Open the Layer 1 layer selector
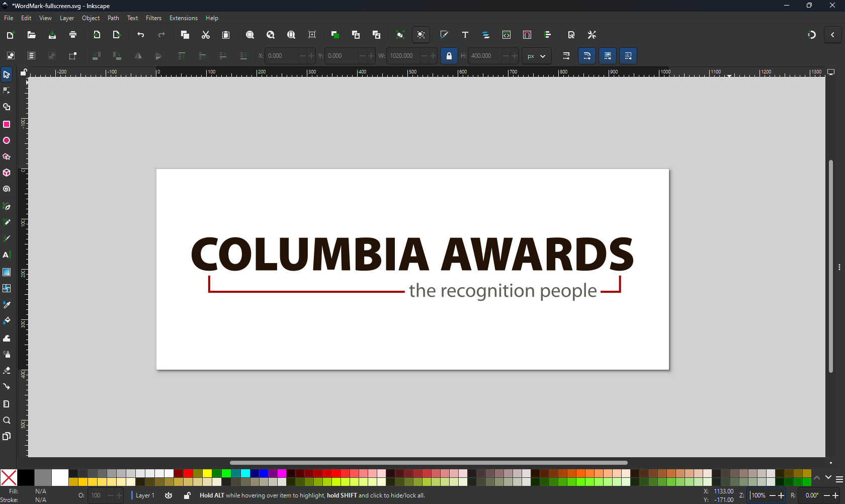 [x=145, y=495]
